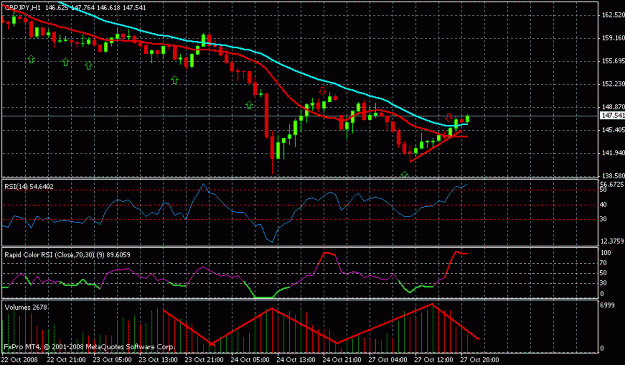
Task: Select green up arrow under the 24 Oct 05:00 drop
Action: tap(249, 105)
